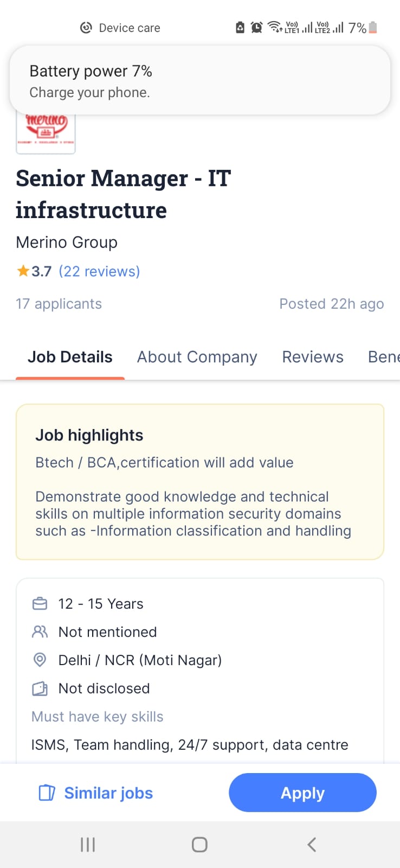400x868 pixels.
Task: Tap the alarm status bar icon
Action: click(256, 27)
